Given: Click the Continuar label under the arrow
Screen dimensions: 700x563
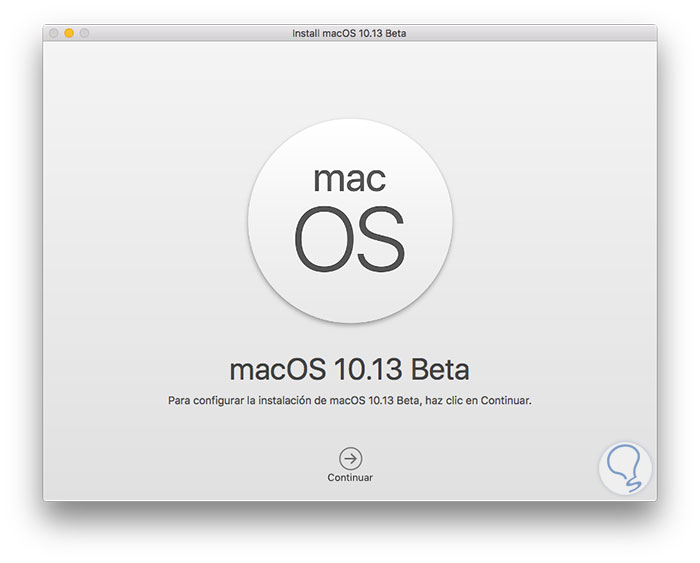Looking at the screenshot, I should click(x=350, y=478).
